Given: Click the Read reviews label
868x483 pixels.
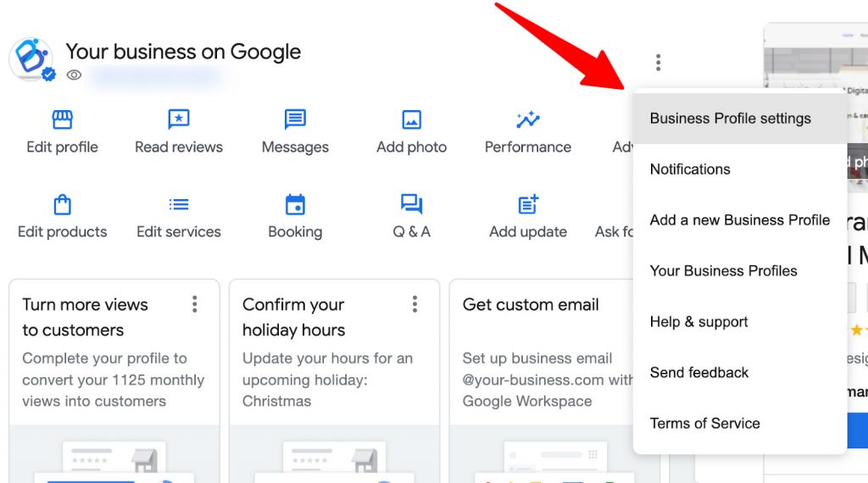Looking at the screenshot, I should coord(179,147).
